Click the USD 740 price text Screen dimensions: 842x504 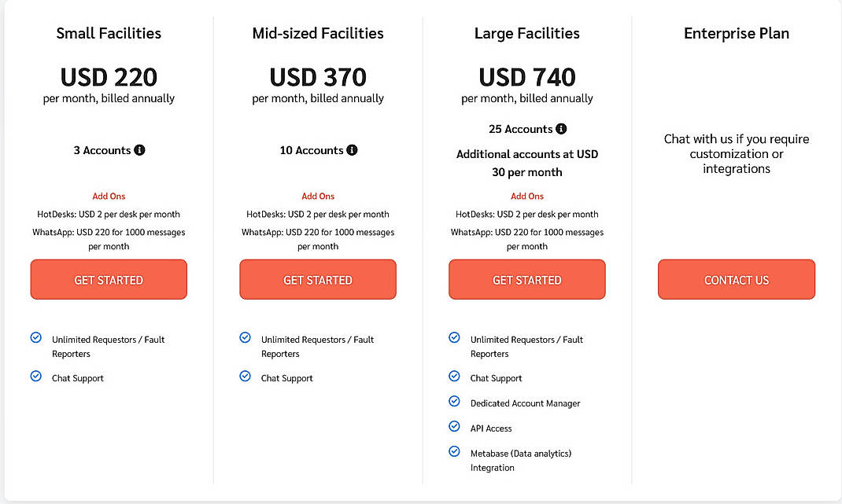tap(526, 77)
